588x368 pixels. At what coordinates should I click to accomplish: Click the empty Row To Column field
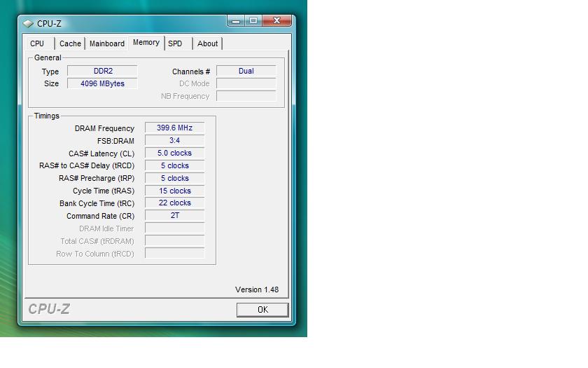click(175, 254)
